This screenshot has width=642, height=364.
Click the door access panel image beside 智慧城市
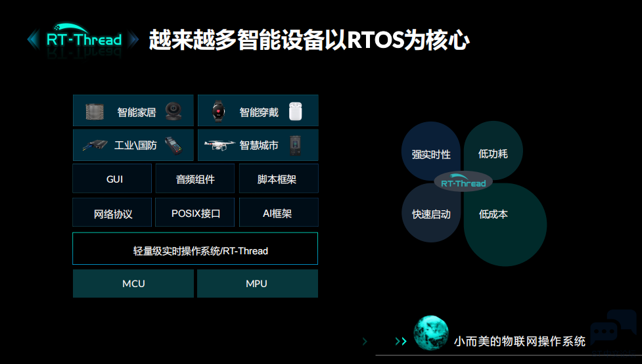tap(295, 145)
